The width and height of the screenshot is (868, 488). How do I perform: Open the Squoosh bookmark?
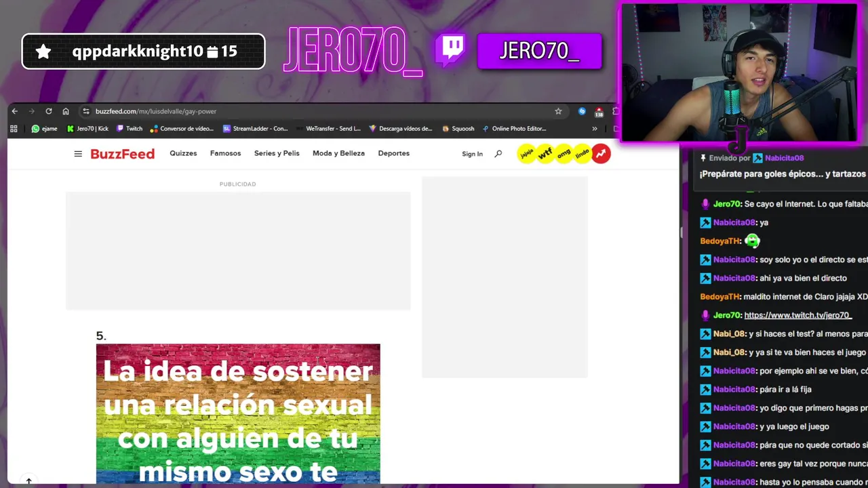[x=458, y=128]
